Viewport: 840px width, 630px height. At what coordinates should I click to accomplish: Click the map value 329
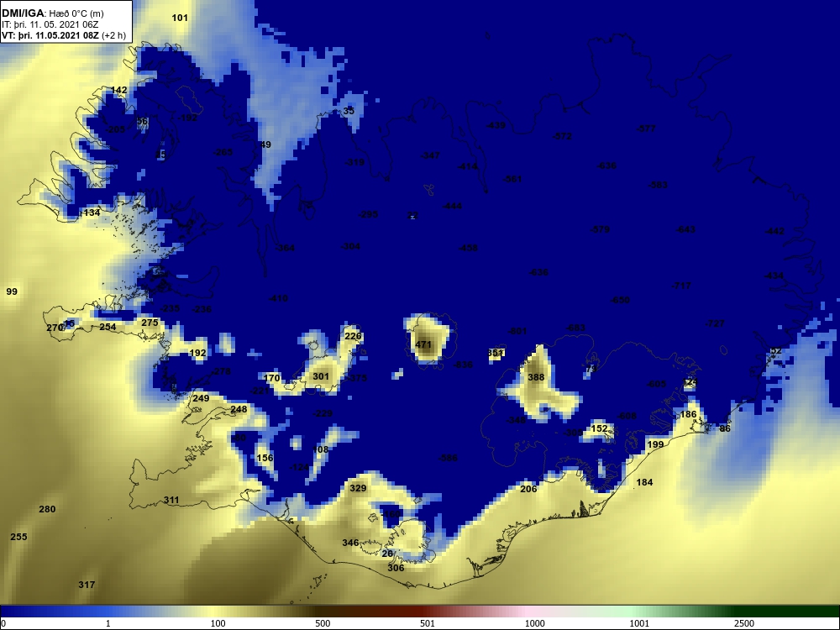pyautogui.click(x=358, y=488)
